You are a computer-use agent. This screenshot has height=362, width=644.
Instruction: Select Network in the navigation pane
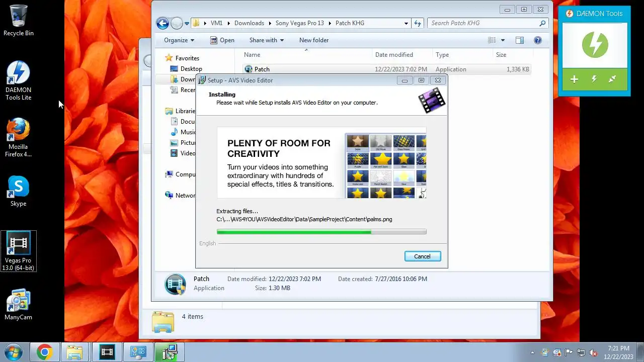(180, 196)
